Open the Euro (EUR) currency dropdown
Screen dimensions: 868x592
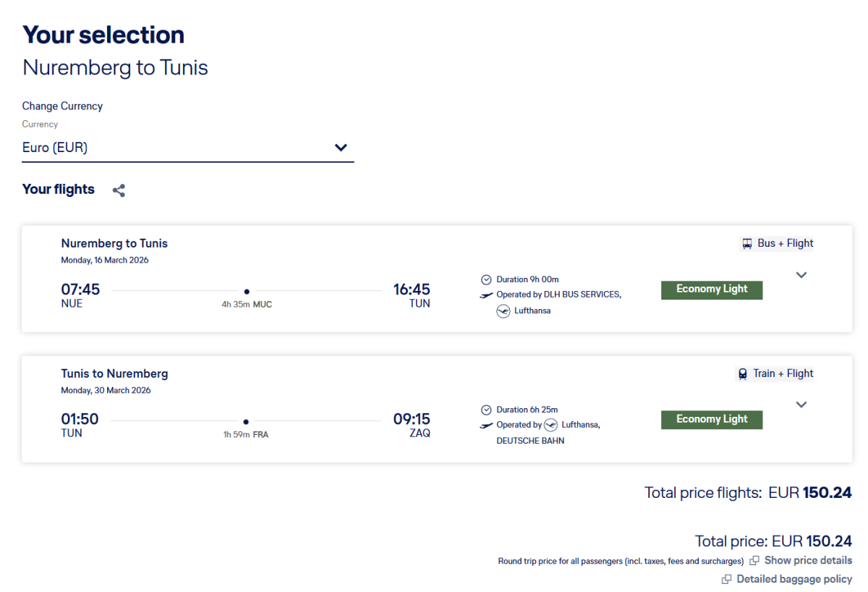click(188, 148)
